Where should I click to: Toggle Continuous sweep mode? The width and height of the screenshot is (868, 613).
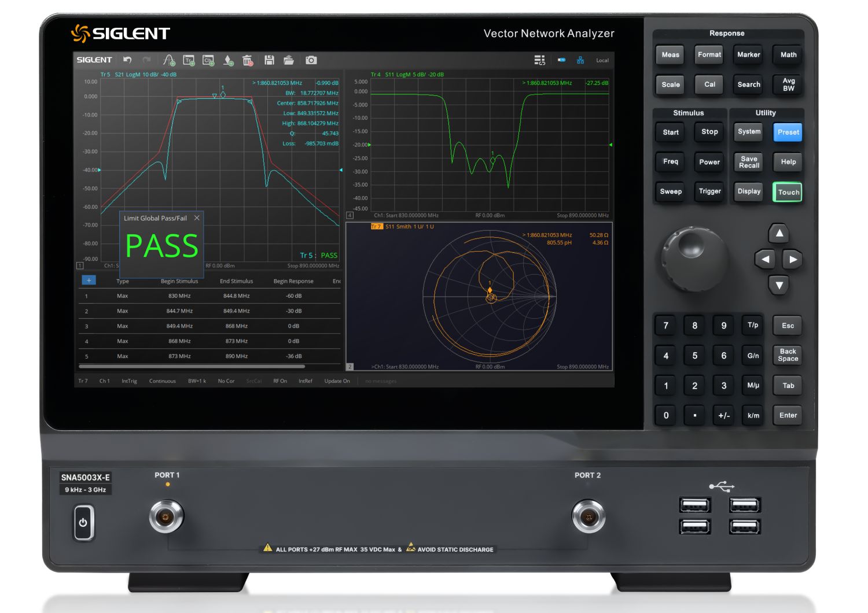click(x=163, y=381)
